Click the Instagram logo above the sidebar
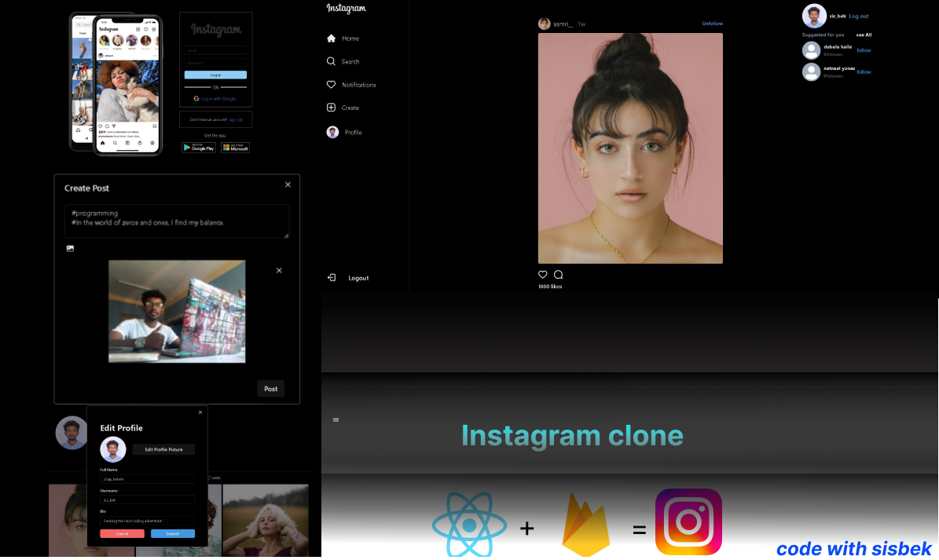Image resolution: width=939 pixels, height=560 pixels. (347, 9)
